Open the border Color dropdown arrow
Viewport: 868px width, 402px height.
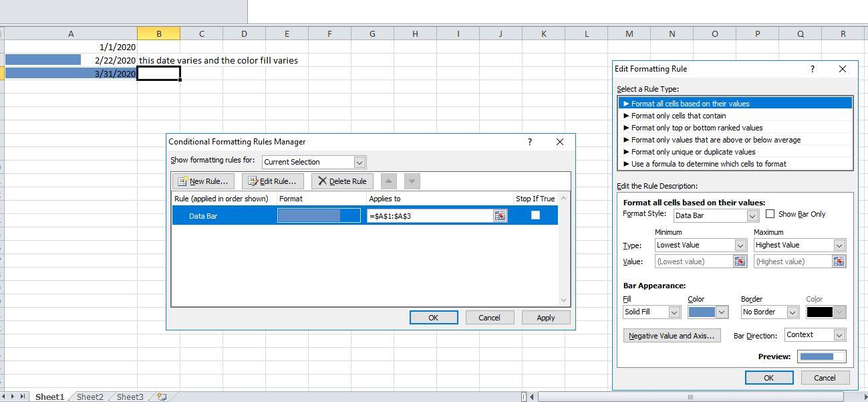839,312
